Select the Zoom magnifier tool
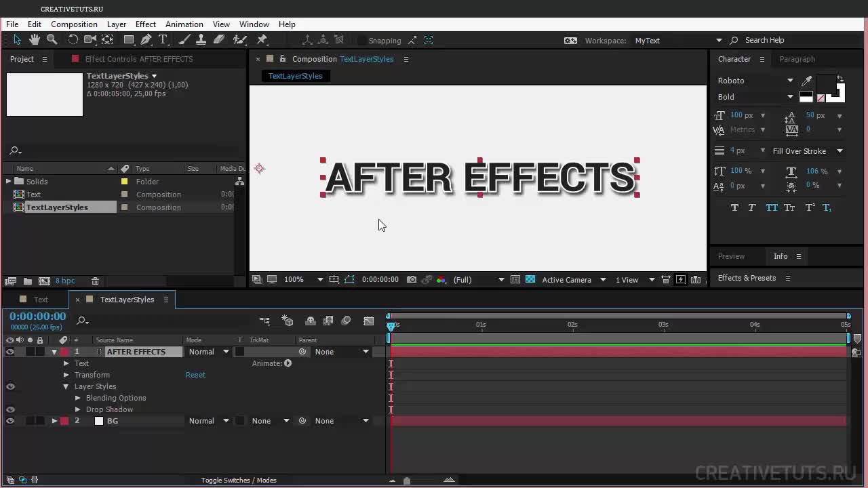Viewport: 868px width, 488px height. click(x=52, y=40)
